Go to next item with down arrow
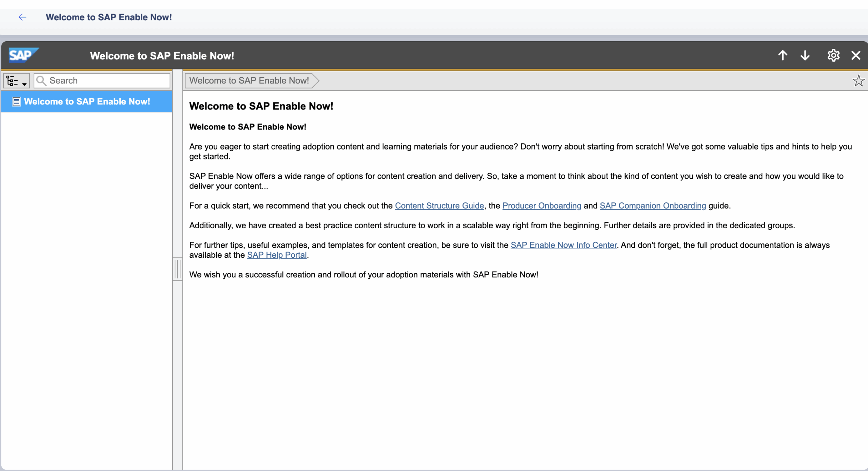Screen dimensions: 868x471 point(805,55)
